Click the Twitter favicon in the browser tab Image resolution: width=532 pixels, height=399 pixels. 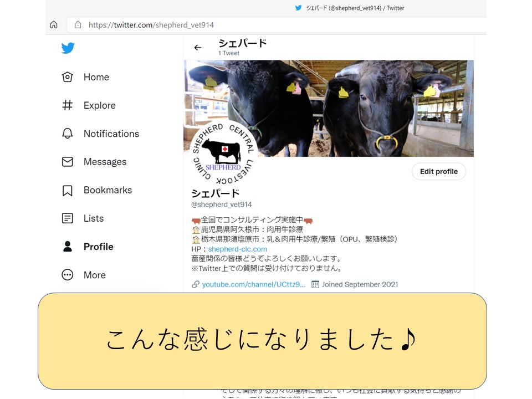[x=298, y=8]
